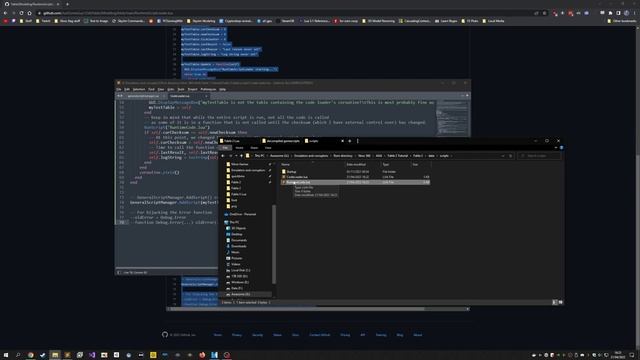The image size is (640, 360).
Task: Open Windows Start menu
Action: pos(6,355)
